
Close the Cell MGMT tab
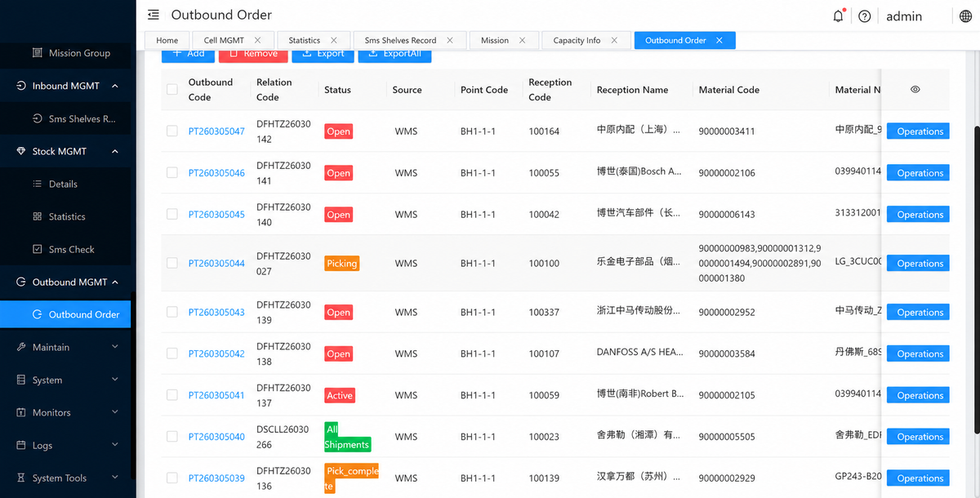[x=258, y=40]
